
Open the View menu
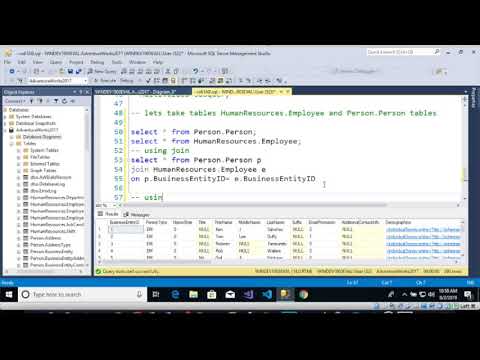click(x=38, y=62)
